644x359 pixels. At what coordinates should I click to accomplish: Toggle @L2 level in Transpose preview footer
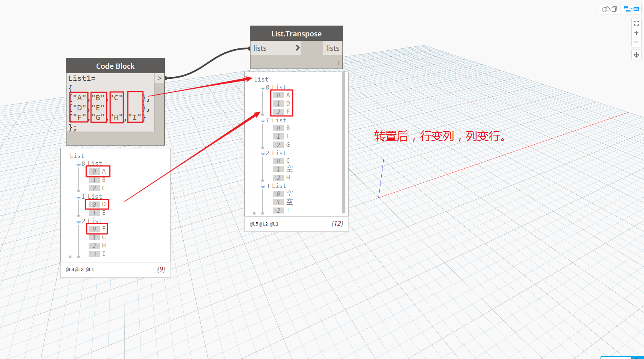264,224
